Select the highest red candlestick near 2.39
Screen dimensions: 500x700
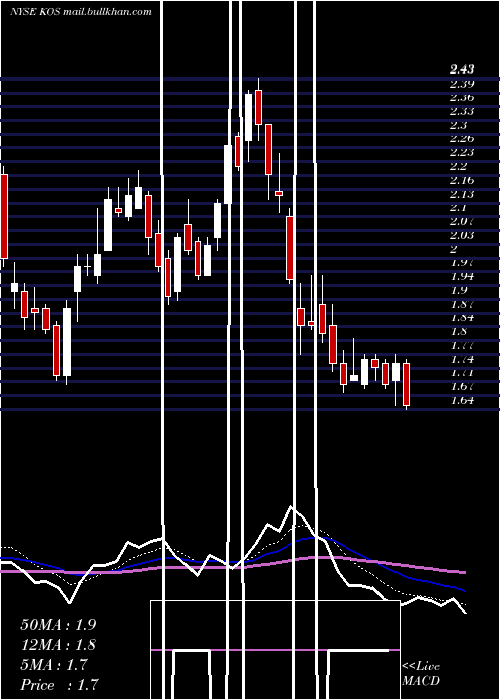[x=258, y=107]
